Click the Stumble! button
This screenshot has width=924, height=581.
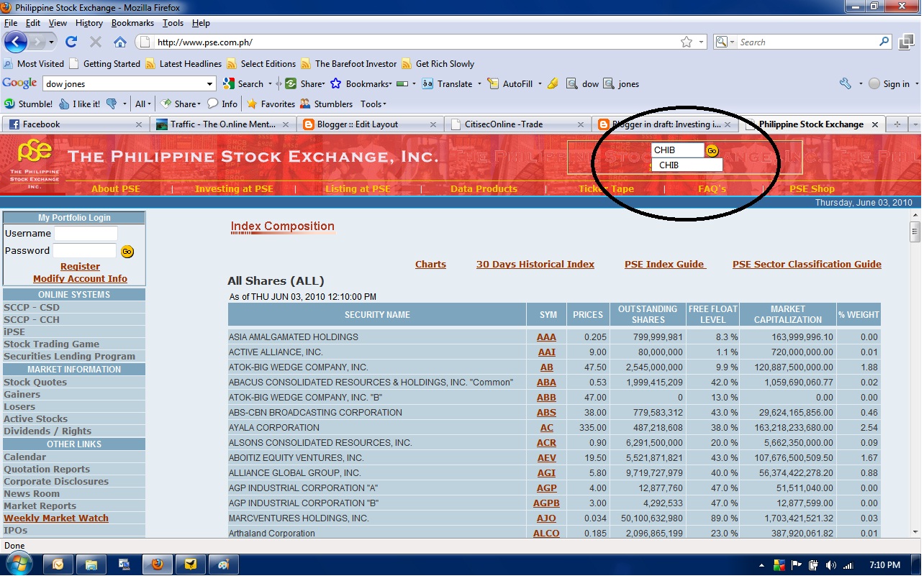(29, 104)
